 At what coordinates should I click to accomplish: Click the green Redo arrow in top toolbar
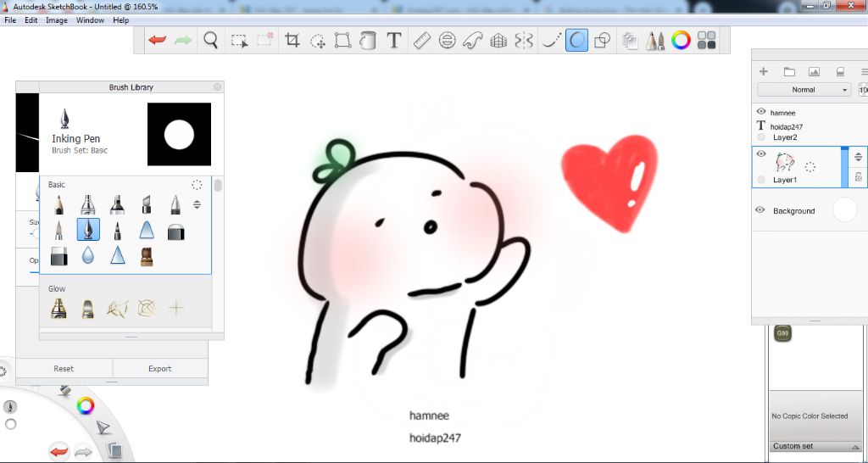tap(183, 41)
